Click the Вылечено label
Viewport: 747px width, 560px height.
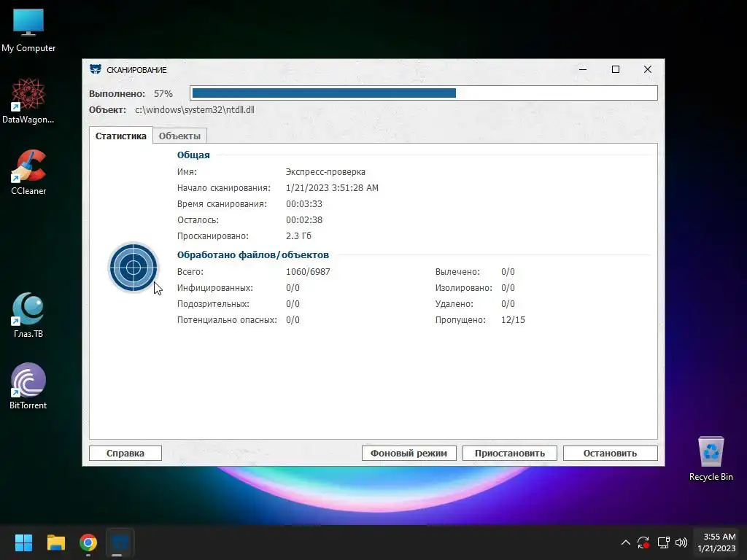click(457, 272)
